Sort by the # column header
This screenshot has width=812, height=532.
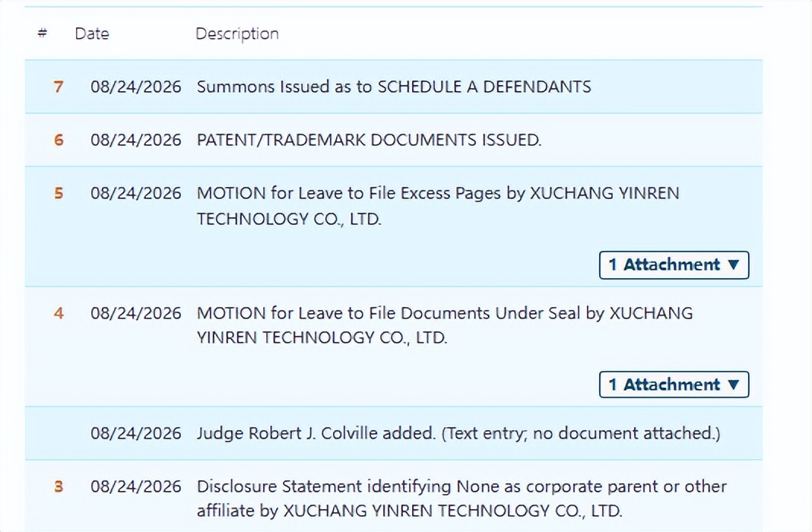[43, 33]
